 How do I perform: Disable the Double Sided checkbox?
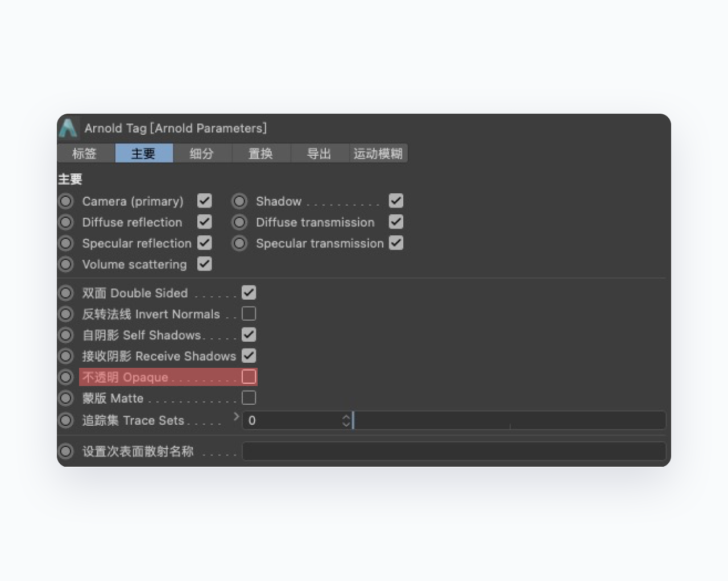[x=249, y=292]
